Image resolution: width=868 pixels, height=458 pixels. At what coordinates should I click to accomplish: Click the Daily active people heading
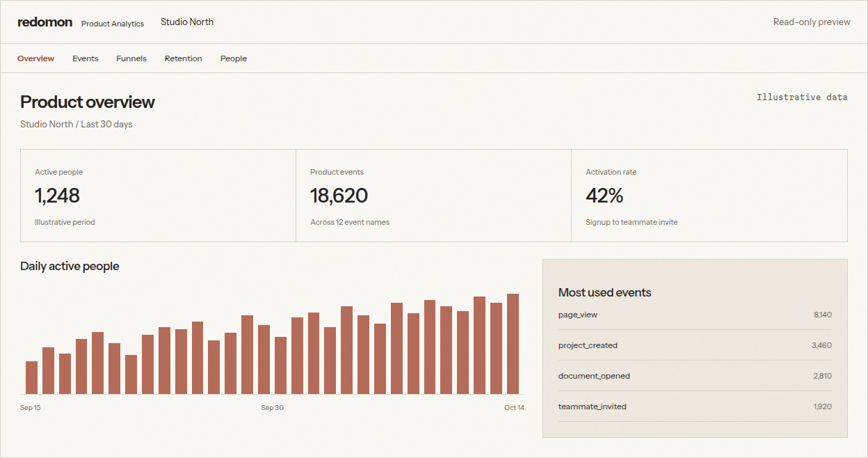[70, 267]
